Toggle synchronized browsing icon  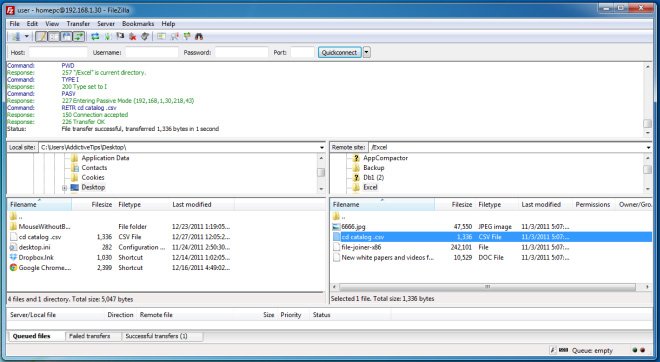(x=186, y=37)
